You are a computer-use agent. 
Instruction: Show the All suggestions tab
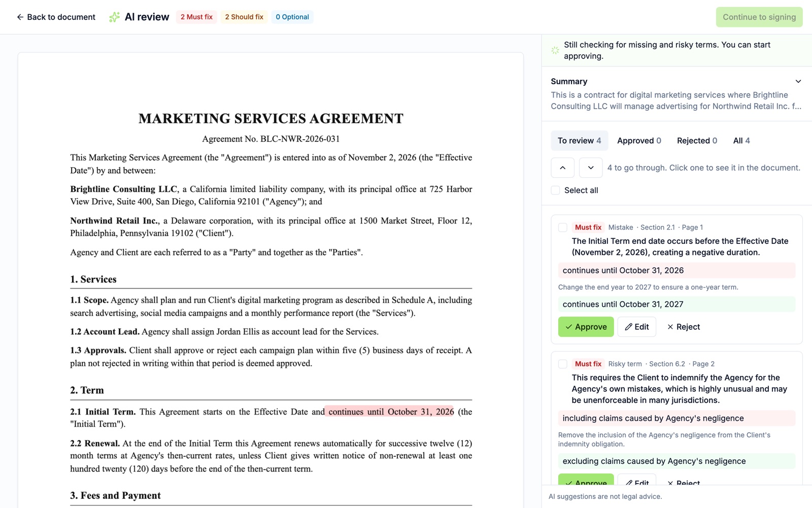click(x=741, y=141)
